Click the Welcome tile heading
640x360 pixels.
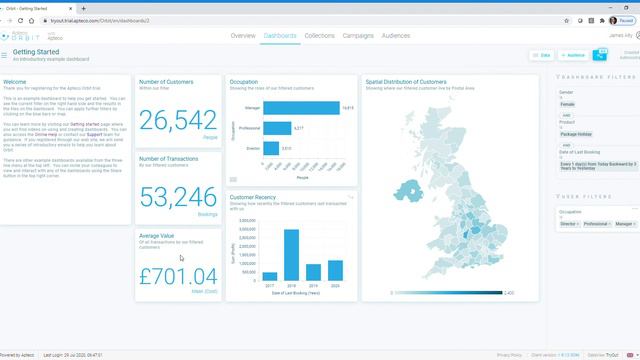click(15, 82)
